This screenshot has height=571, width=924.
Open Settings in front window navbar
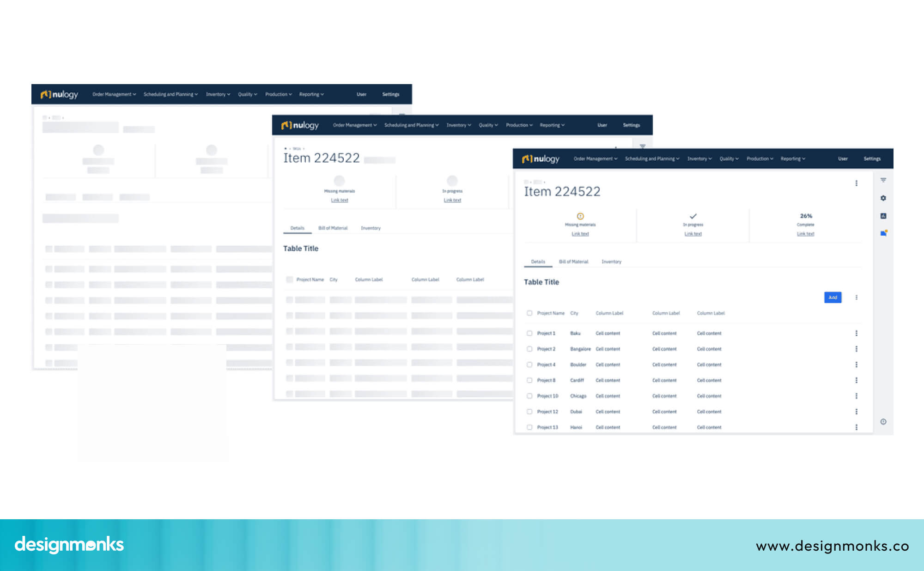pyautogui.click(x=872, y=159)
